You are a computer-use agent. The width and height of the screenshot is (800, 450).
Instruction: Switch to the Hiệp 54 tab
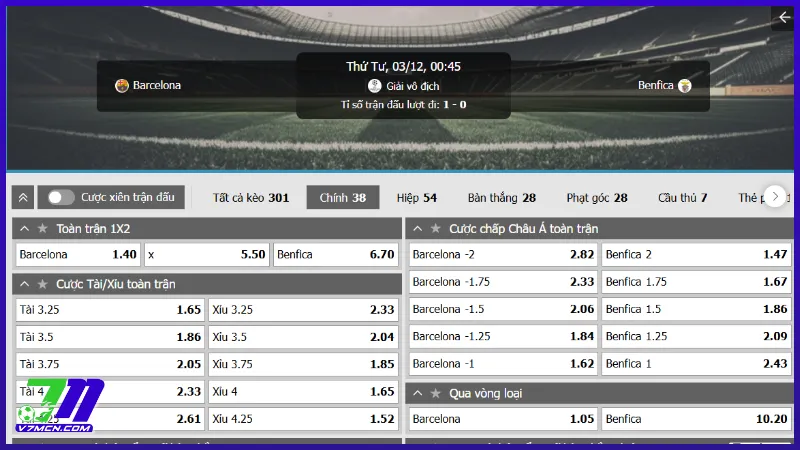[x=416, y=198]
